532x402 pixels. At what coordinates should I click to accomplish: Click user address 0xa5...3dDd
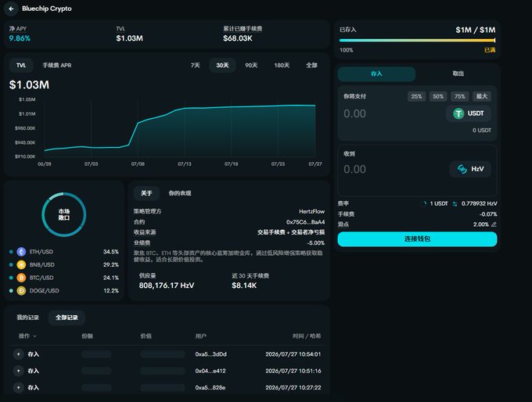tap(210, 354)
